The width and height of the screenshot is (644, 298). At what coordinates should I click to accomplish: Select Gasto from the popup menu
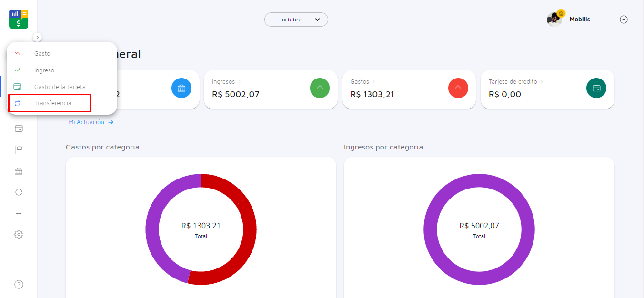42,54
